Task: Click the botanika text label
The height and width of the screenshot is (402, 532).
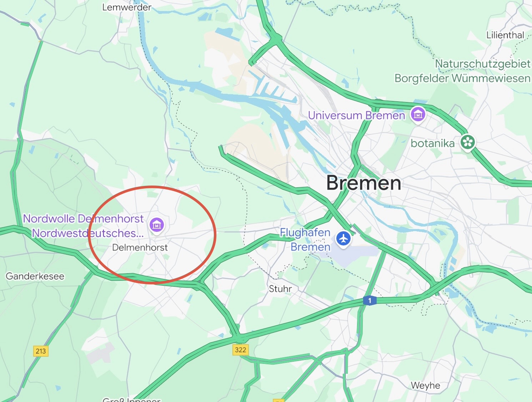Action: click(433, 143)
